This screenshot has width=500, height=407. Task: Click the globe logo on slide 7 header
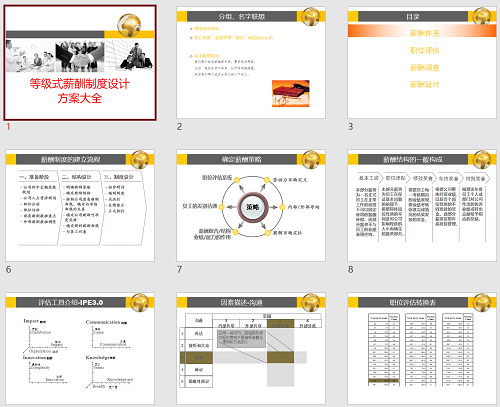[x=311, y=159]
